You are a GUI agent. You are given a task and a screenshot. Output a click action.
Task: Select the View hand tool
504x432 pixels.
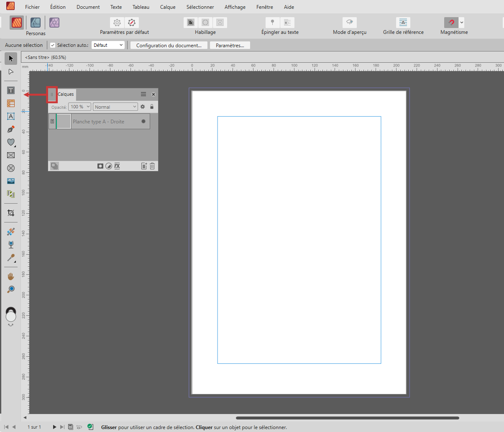[x=11, y=276]
